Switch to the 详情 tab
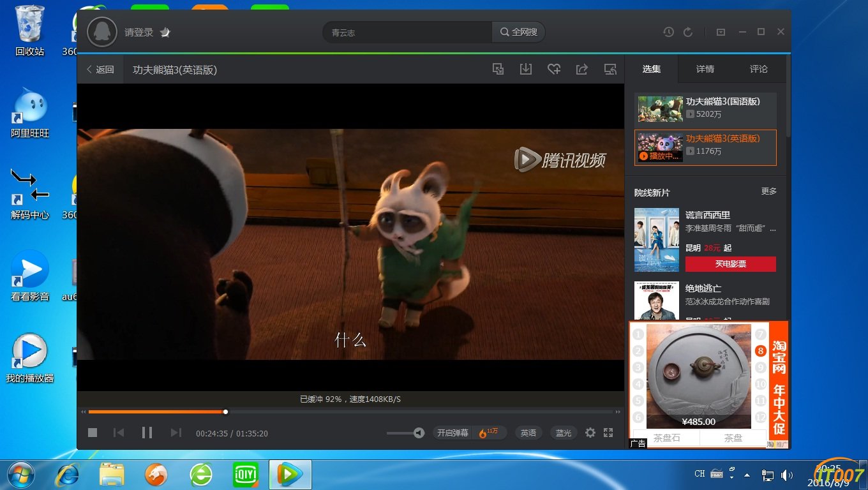 pyautogui.click(x=705, y=69)
